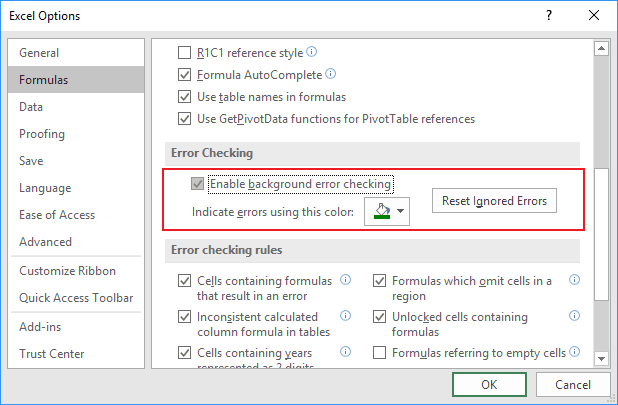The image size is (618, 405).
Task: Click info icon for cells containing formulas error
Action: 345,281
